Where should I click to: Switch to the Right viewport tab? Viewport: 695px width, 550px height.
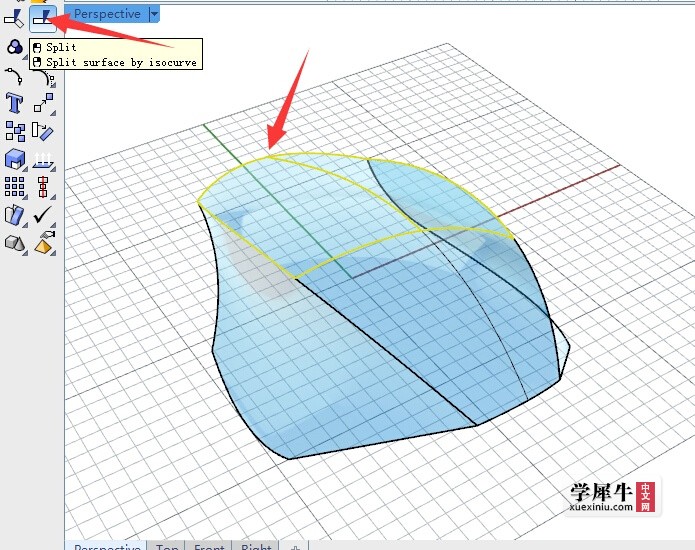256,546
